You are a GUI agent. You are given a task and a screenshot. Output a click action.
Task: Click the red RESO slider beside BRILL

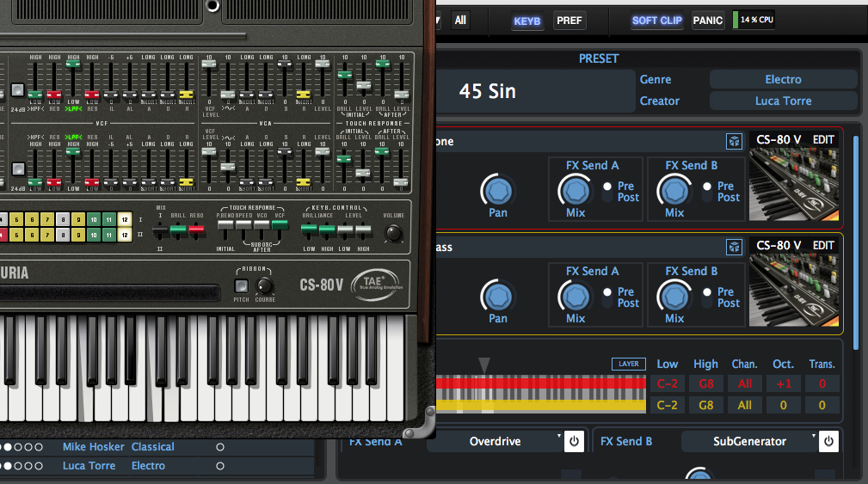(196, 229)
